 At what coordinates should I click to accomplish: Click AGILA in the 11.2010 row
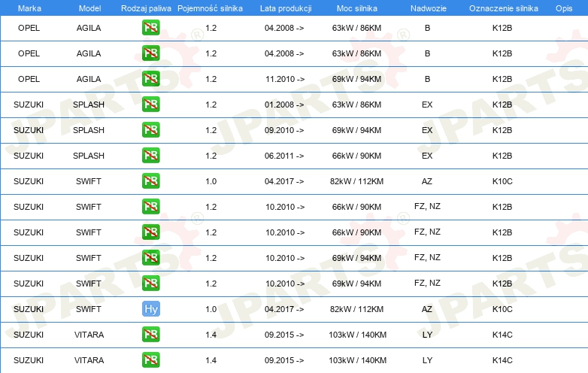(89, 79)
